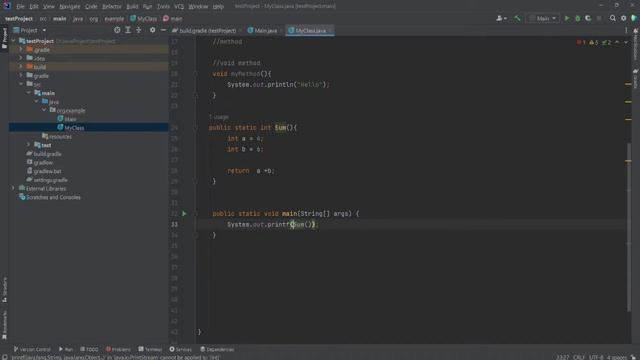Expand the .gradle folder node

[21, 49]
